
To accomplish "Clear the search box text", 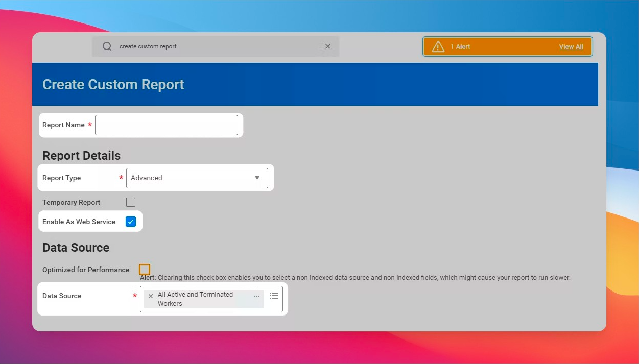I will click(328, 46).
